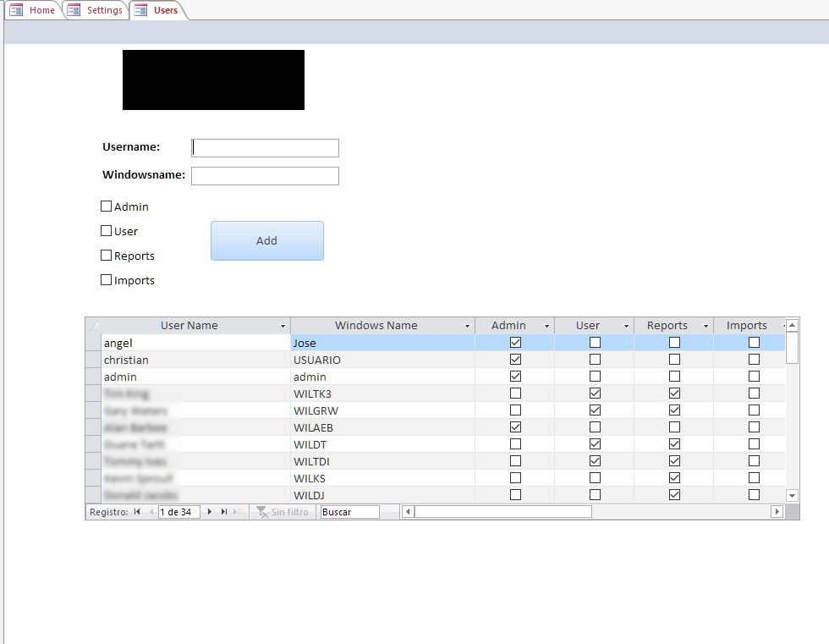Click row selector for WILDT row
Viewport: 829px width, 644px height.
tap(93, 444)
